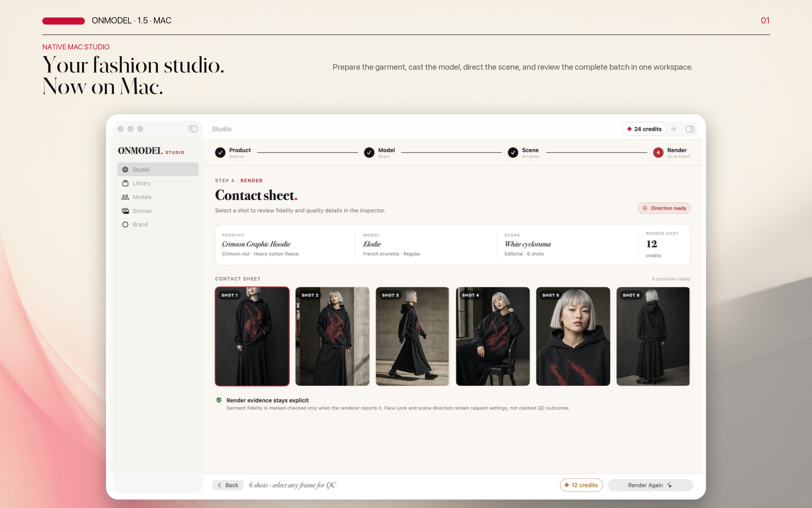The height and width of the screenshot is (508, 812).
Task: Open the 24 credits badge
Action: 644,129
